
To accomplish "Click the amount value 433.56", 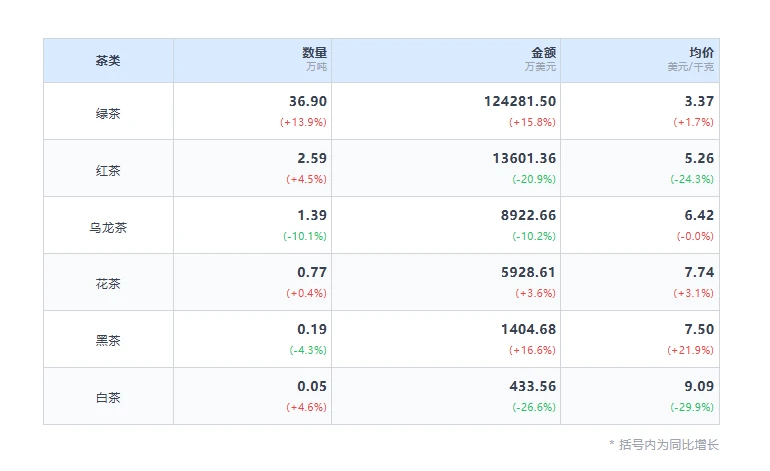I will click(x=533, y=386).
